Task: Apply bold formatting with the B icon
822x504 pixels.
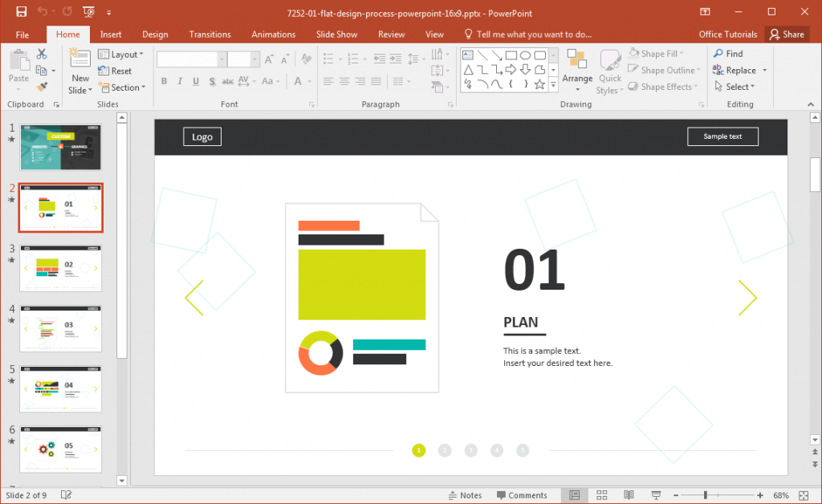Action: pyautogui.click(x=164, y=81)
